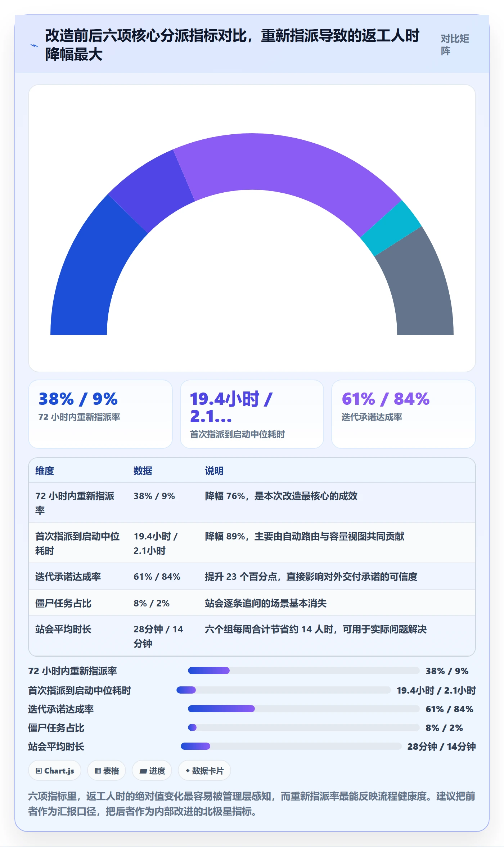Click progress bar for 首次指派到启动中位耗时
The width and height of the screenshot is (504, 847).
click(284, 690)
